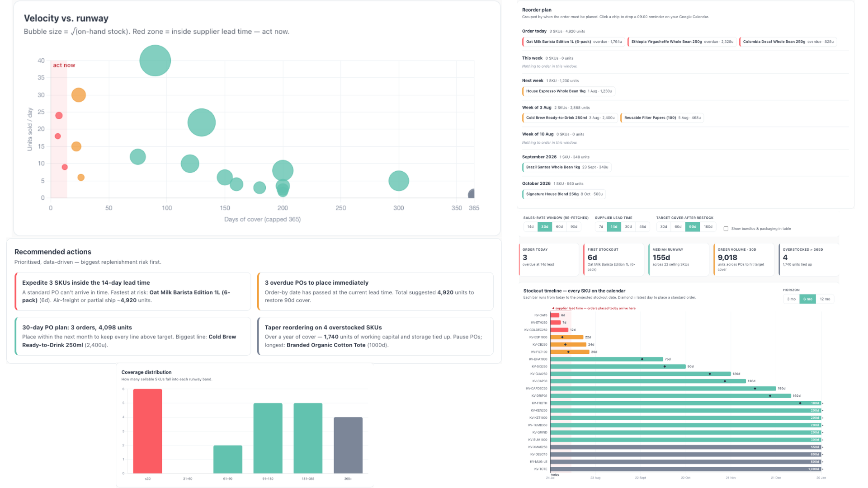Open the Order Today KPI card
Viewport: 868px width, 488px height.
(549, 260)
